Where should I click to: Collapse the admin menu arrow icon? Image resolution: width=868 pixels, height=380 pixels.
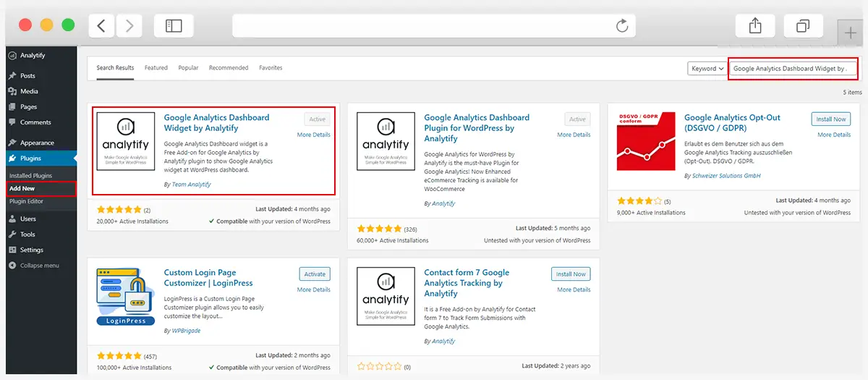pyautogui.click(x=12, y=266)
